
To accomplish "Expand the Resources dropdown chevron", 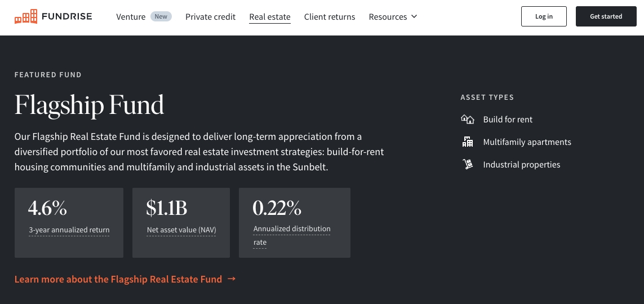I will [x=415, y=16].
